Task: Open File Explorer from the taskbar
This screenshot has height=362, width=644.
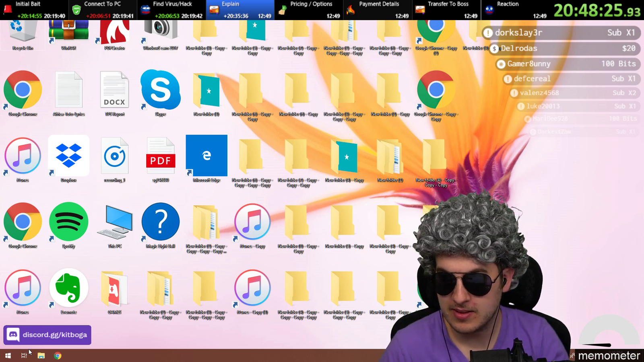Action: (x=41, y=356)
